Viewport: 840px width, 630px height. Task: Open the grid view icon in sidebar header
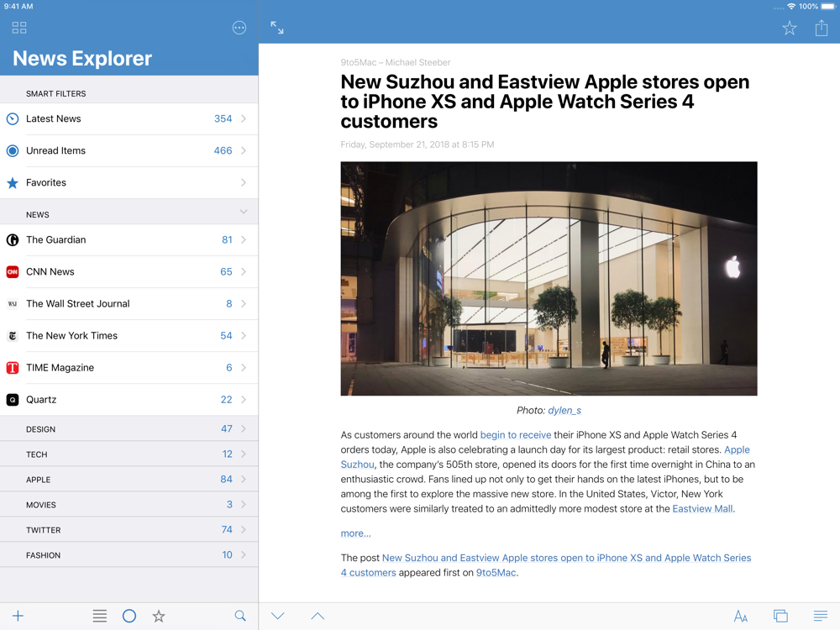point(19,28)
